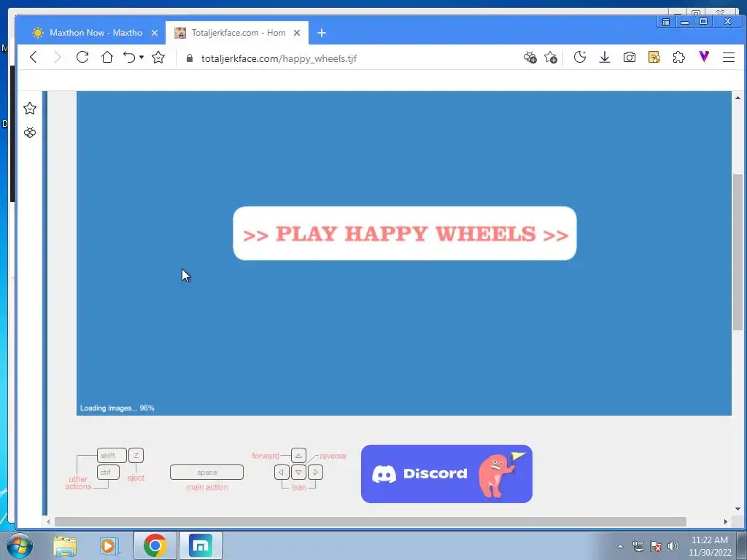Open the volume speaker tray icon
The image size is (747, 560).
coord(673,546)
